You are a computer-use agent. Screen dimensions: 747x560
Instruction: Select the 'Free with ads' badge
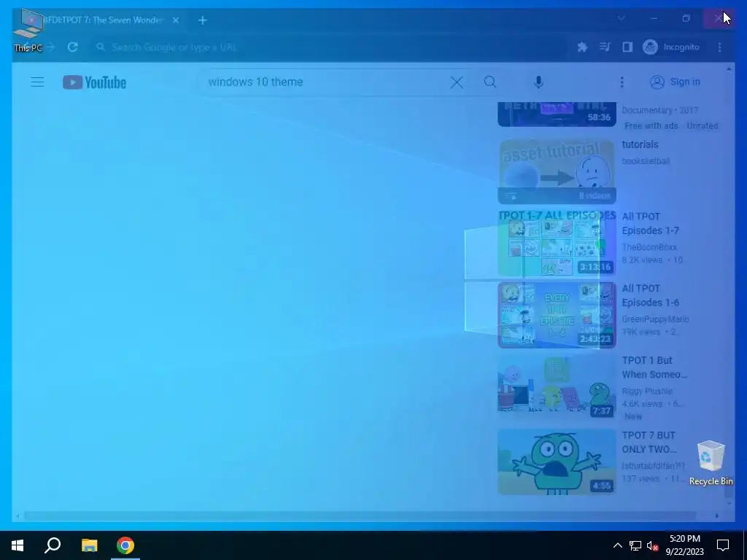pyautogui.click(x=651, y=125)
